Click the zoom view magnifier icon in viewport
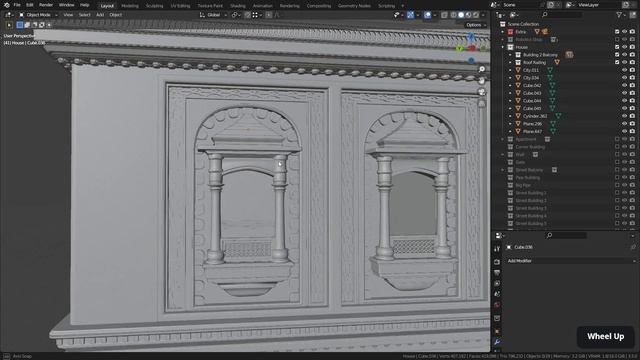Image resolution: width=640 pixels, height=360 pixels. [482, 69]
